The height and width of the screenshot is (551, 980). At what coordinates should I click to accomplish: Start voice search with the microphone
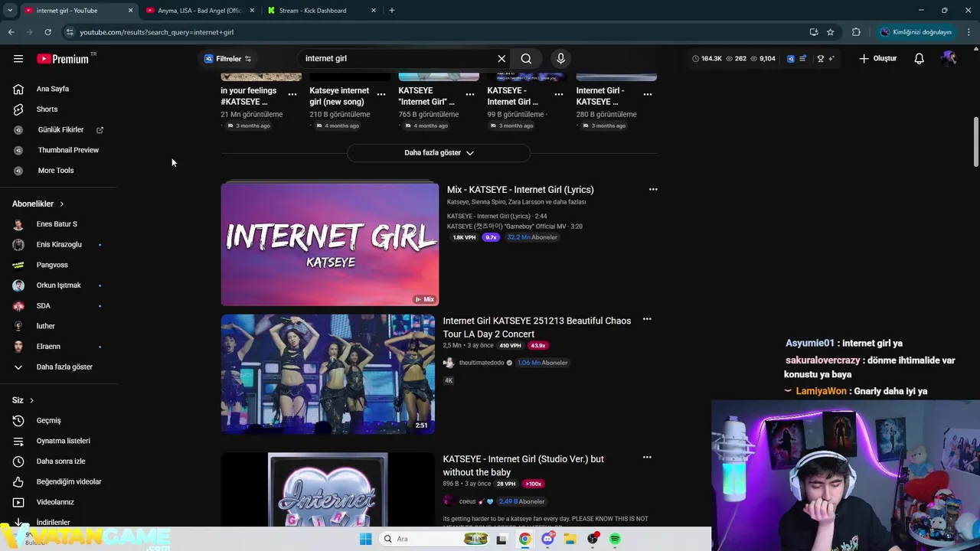(x=560, y=59)
